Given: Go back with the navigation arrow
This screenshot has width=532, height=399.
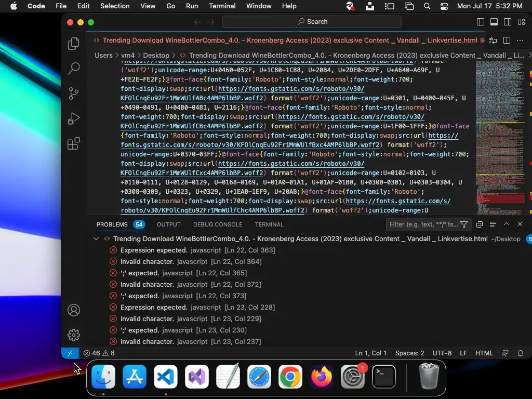Looking at the screenshot, I should [x=197, y=22].
